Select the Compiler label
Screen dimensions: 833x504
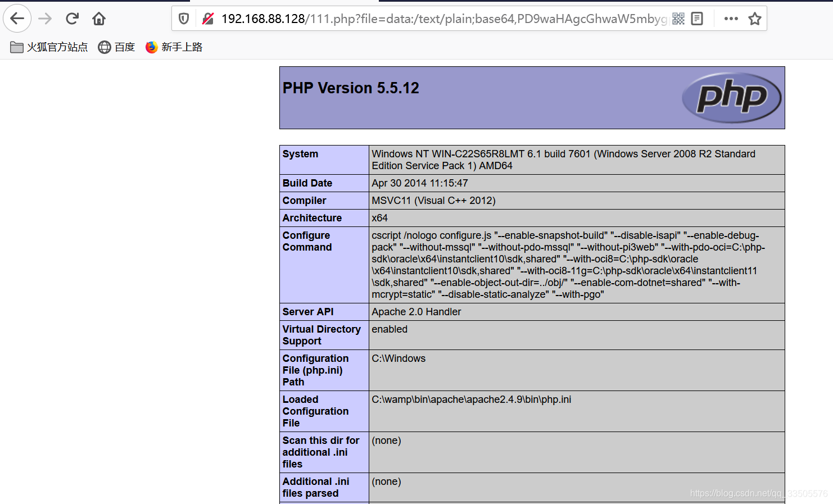pos(304,201)
